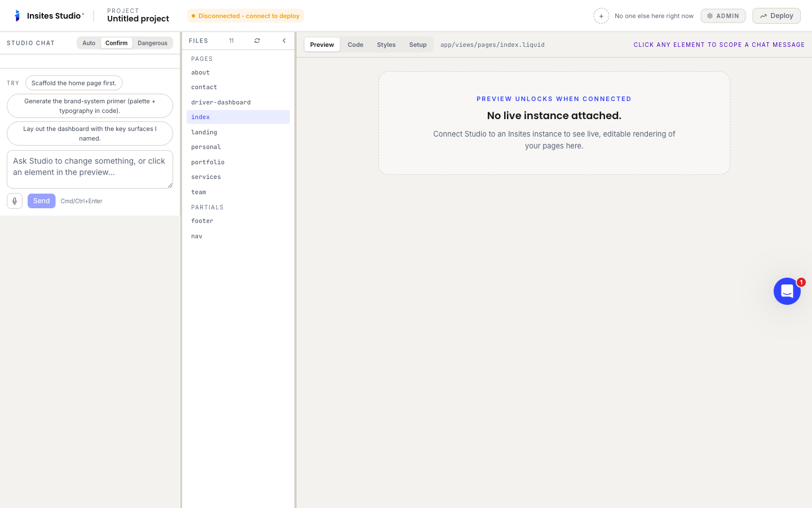Choose 'Scaffold the home page first.' suggestion
Screen dimensions: 812x508
pos(74,83)
